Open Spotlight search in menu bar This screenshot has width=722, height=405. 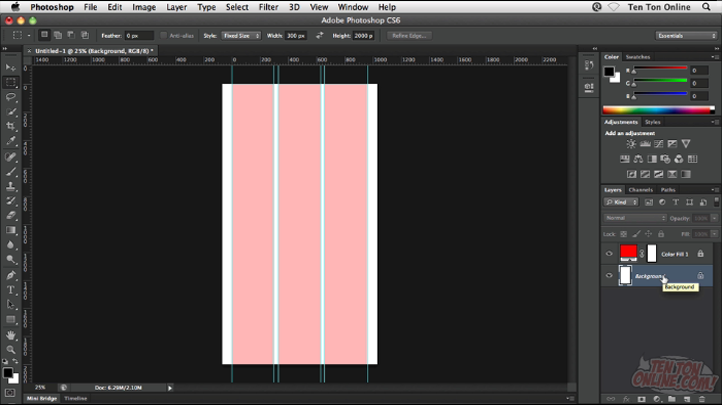point(706,7)
